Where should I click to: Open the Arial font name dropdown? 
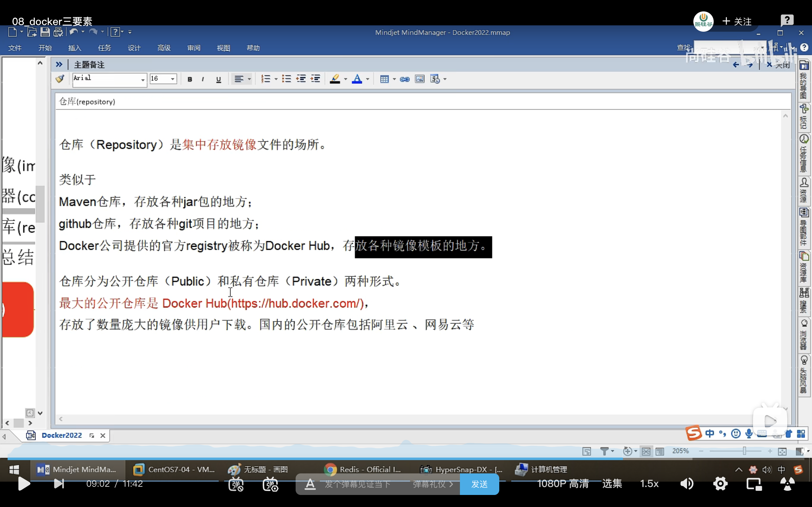tap(143, 80)
